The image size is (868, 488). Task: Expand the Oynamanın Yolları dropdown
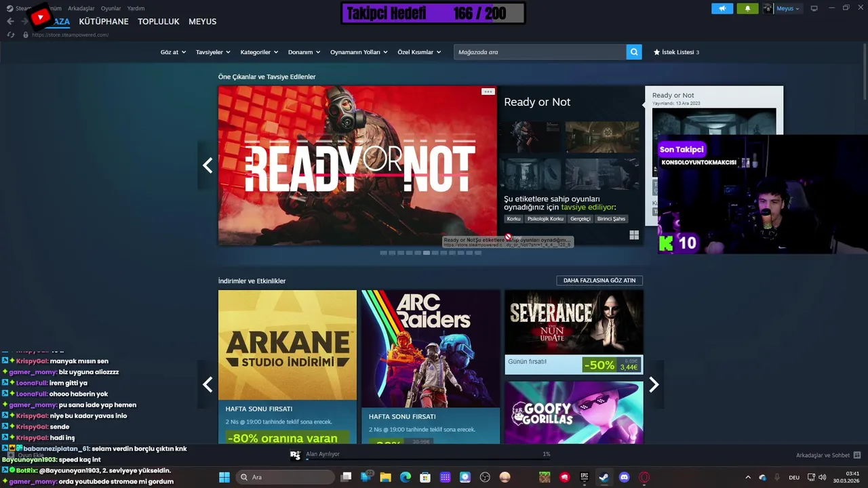pos(359,52)
